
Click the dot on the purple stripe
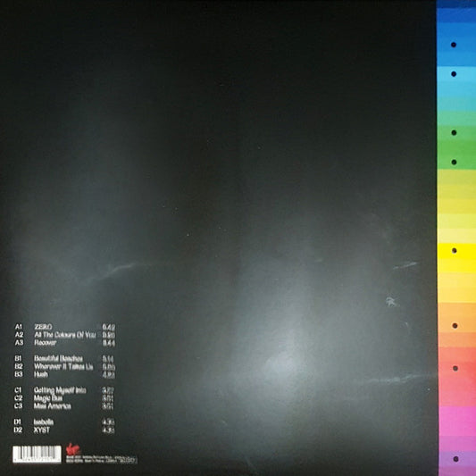455,459
